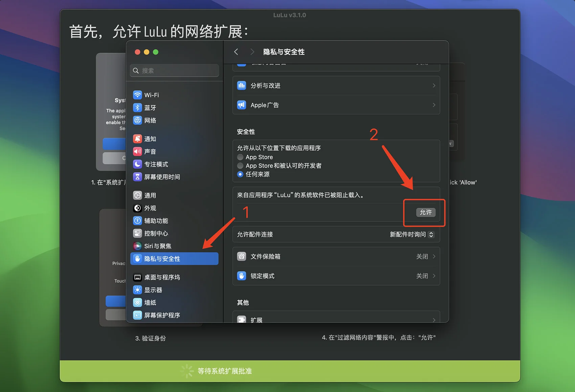Open the 新配件时询问 popup menu
This screenshot has height=392, width=575.
(x=412, y=235)
